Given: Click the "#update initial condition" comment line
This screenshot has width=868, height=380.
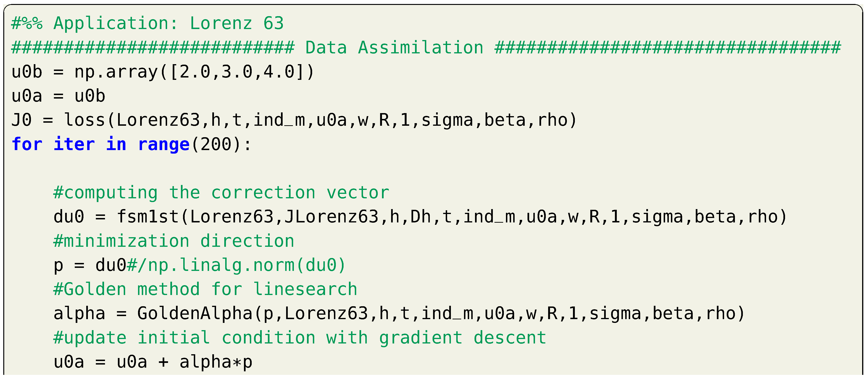Looking at the screenshot, I should point(299,338).
